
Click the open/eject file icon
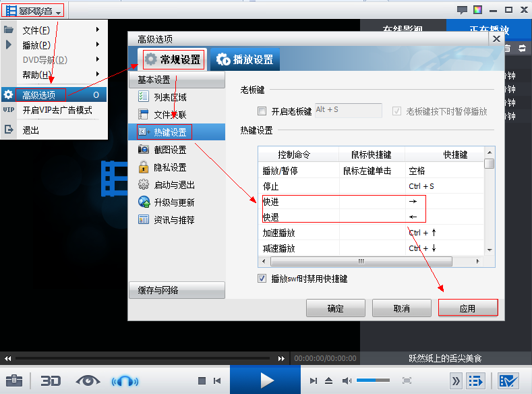[328, 381]
